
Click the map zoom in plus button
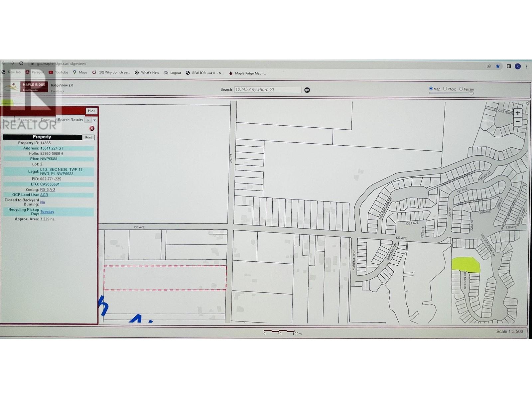pyautogui.click(x=517, y=113)
